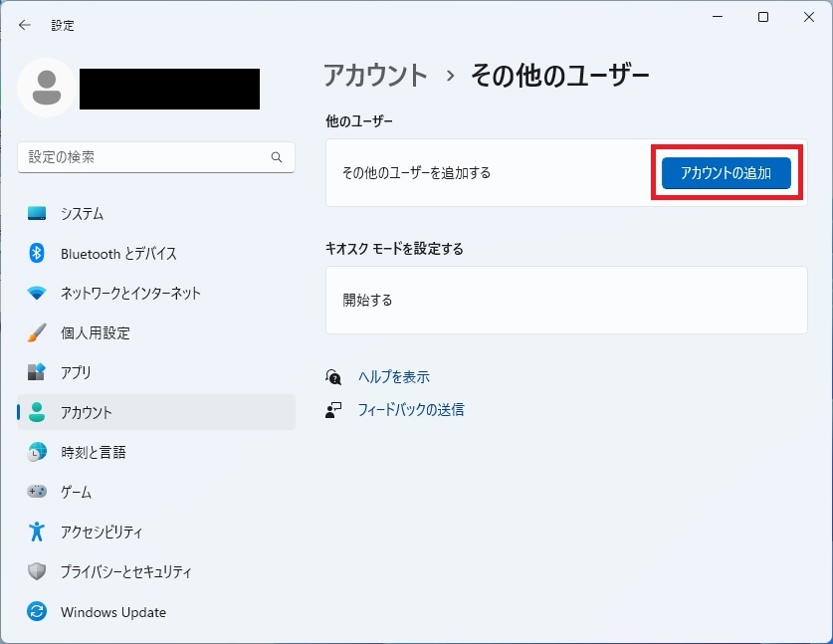Click the Wi-Fi network icon
Screen dimensions: 833x644
pos(37,293)
